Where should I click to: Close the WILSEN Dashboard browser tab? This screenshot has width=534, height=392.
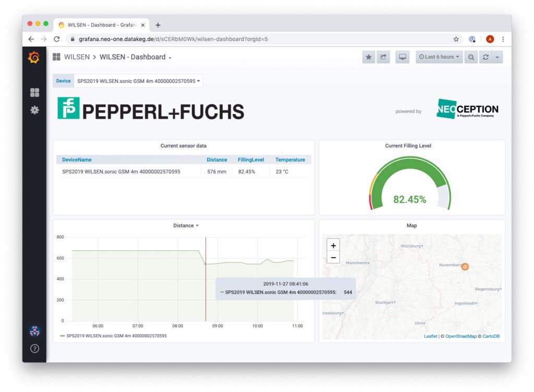point(143,25)
